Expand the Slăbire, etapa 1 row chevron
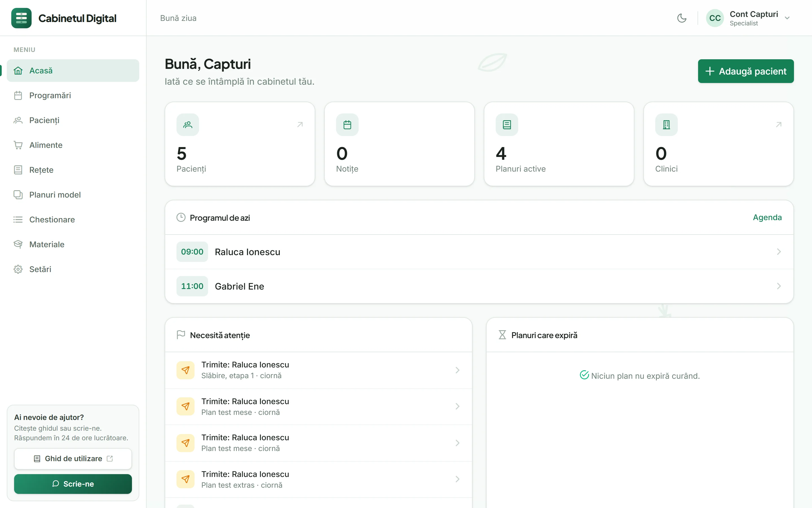The width and height of the screenshot is (812, 508). [457, 370]
